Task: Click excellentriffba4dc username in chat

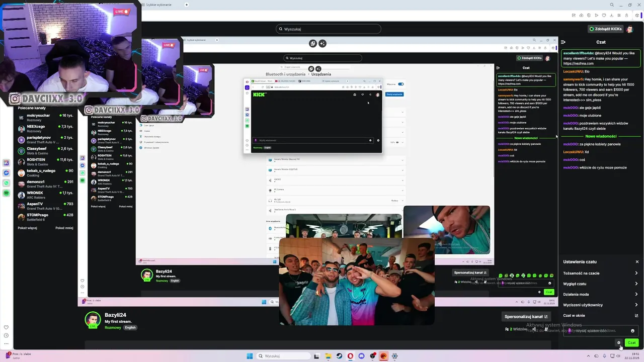Action: [578, 53]
